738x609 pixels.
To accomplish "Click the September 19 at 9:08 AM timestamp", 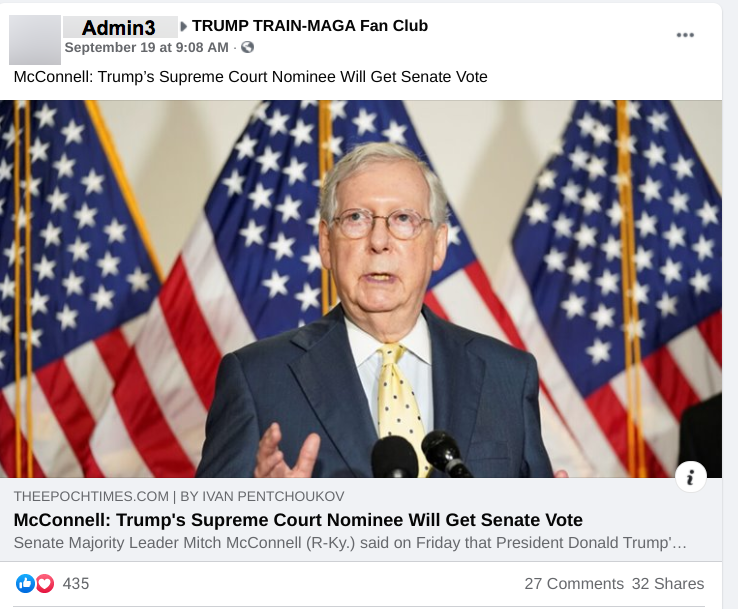I will point(146,47).
